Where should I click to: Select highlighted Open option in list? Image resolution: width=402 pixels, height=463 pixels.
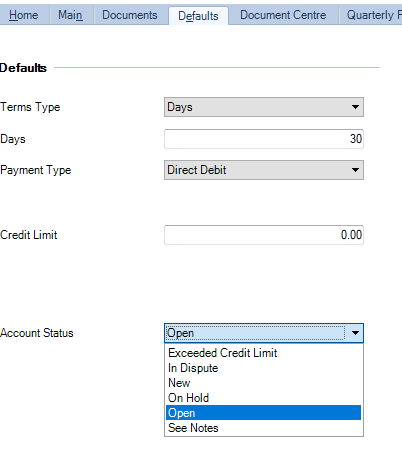(263, 413)
